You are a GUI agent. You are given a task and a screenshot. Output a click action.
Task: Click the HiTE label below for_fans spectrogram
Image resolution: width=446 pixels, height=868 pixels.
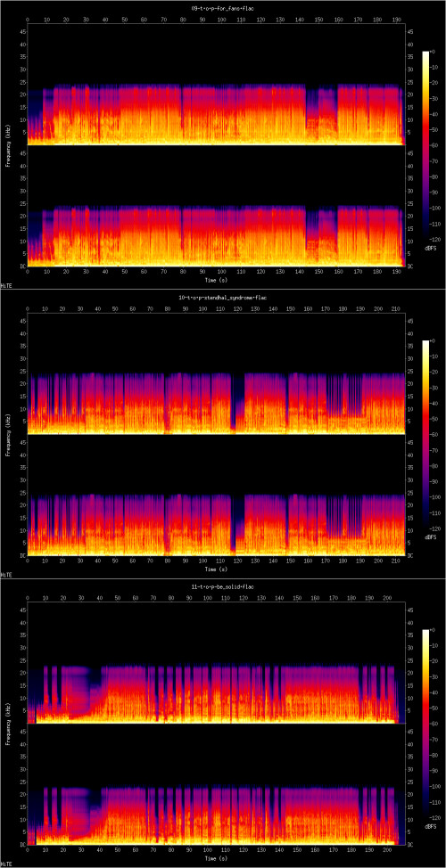tap(6, 286)
